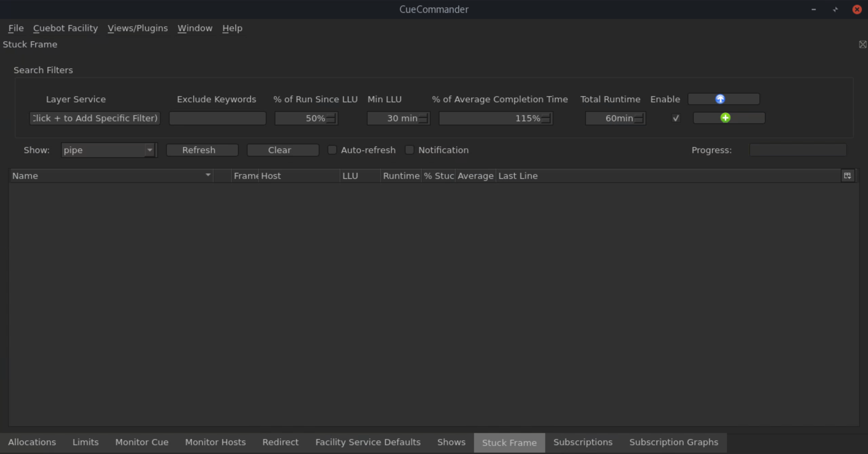The height and width of the screenshot is (454, 868).
Task: Click the Layer Service filter field
Action: [x=95, y=118]
